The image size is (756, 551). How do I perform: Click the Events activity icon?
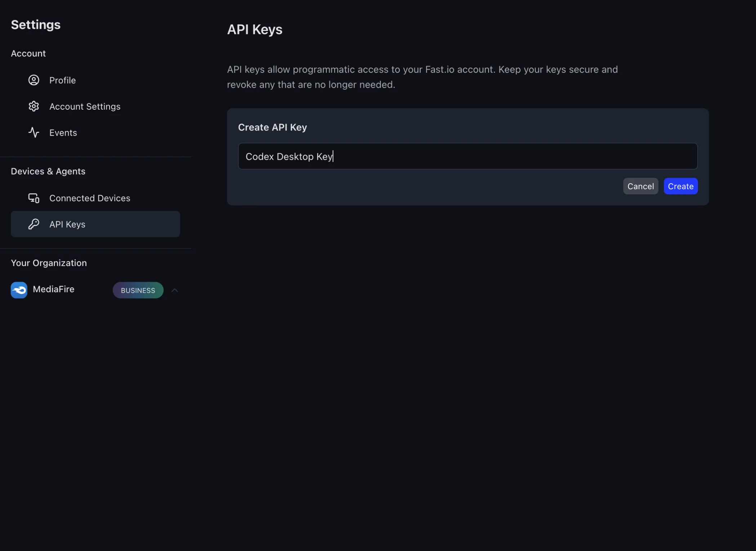34,132
